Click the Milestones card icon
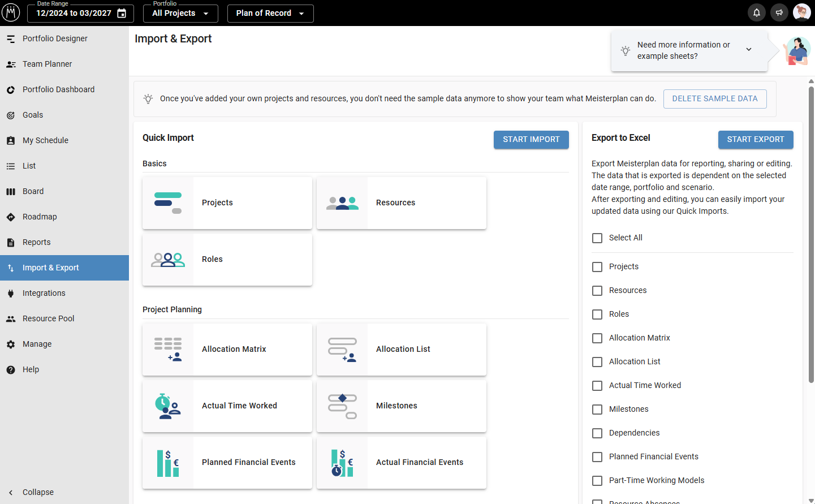The width and height of the screenshot is (815, 504). (x=342, y=406)
